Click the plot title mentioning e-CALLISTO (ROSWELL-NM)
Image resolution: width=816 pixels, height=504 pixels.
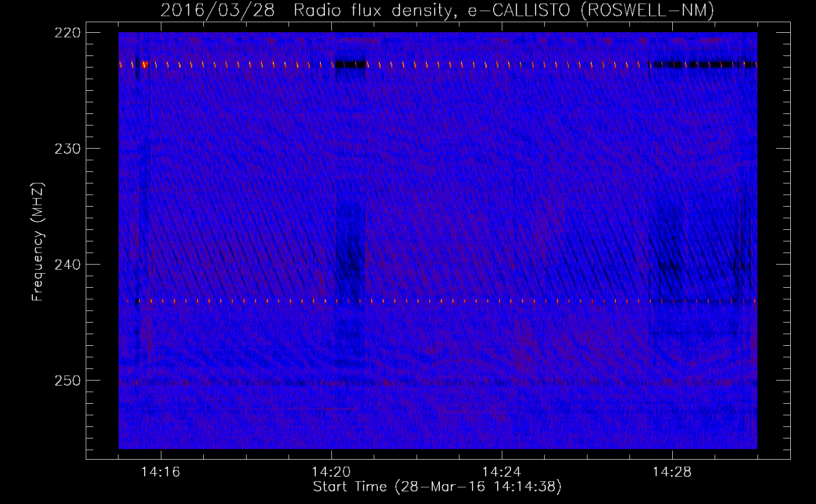click(x=437, y=10)
